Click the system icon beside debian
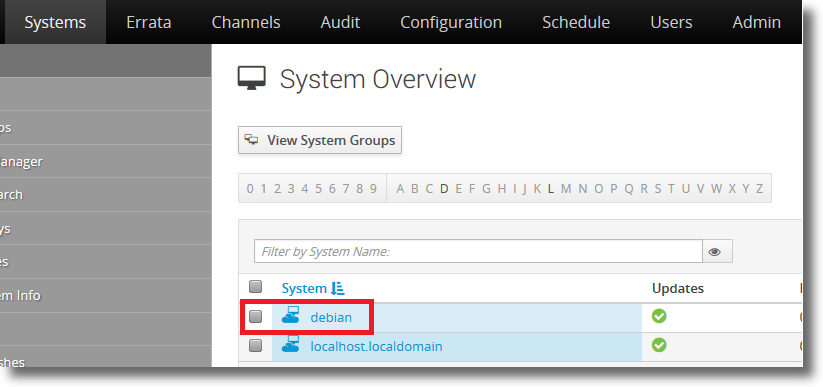 coord(291,315)
